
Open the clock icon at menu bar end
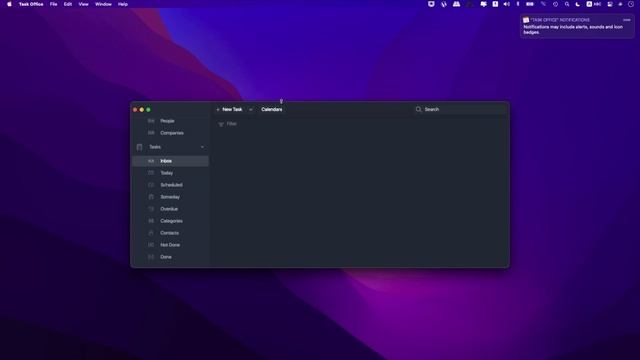click(x=631, y=4)
